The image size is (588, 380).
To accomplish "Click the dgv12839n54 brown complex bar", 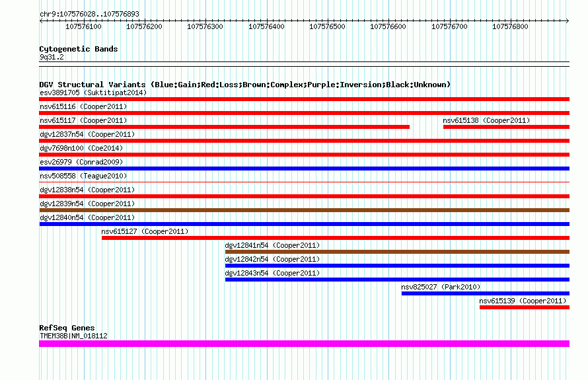I will [x=304, y=210].
